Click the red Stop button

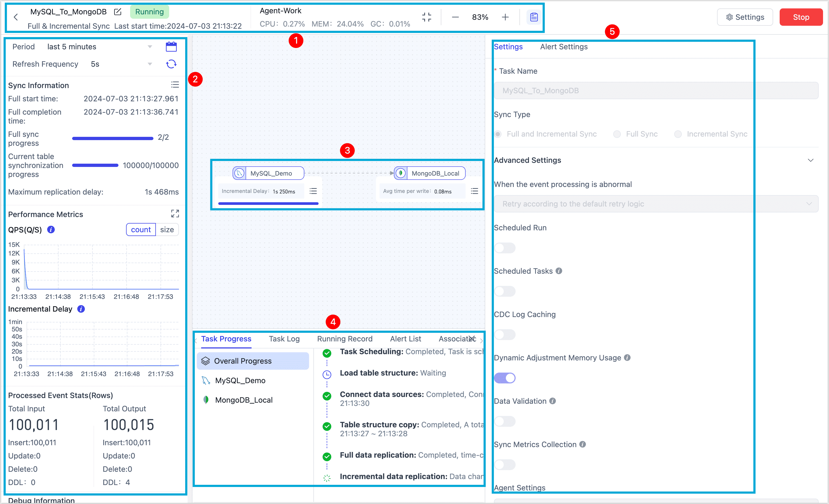801,17
